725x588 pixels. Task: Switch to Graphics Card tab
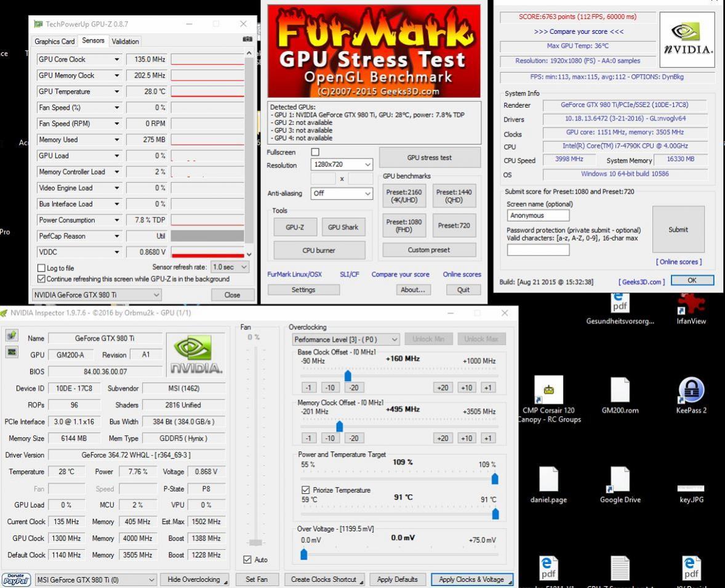pyautogui.click(x=55, y=41)
